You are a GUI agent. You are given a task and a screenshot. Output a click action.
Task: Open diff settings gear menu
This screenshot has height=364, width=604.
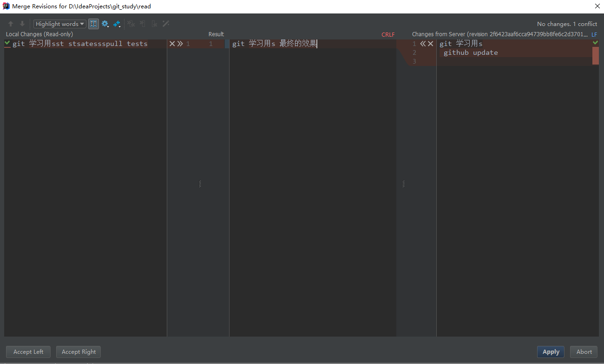coord(105,24)
